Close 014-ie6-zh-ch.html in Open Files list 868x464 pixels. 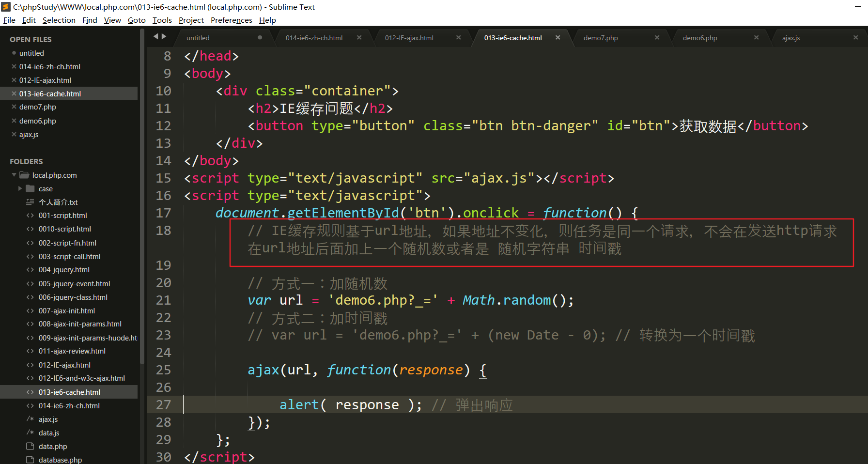point(14,67)
